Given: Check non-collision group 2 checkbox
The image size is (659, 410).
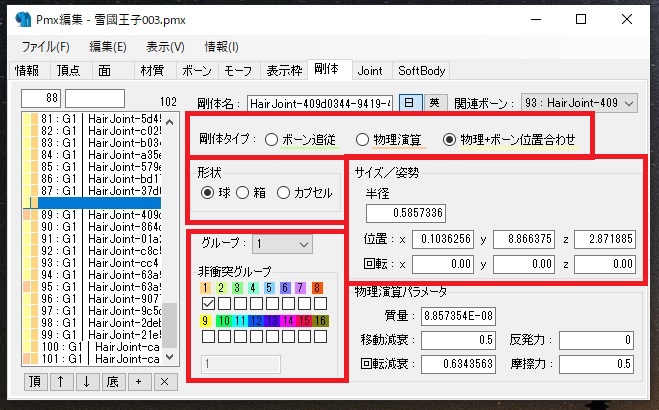Looking at the screenshot, I should coord(224,303).
